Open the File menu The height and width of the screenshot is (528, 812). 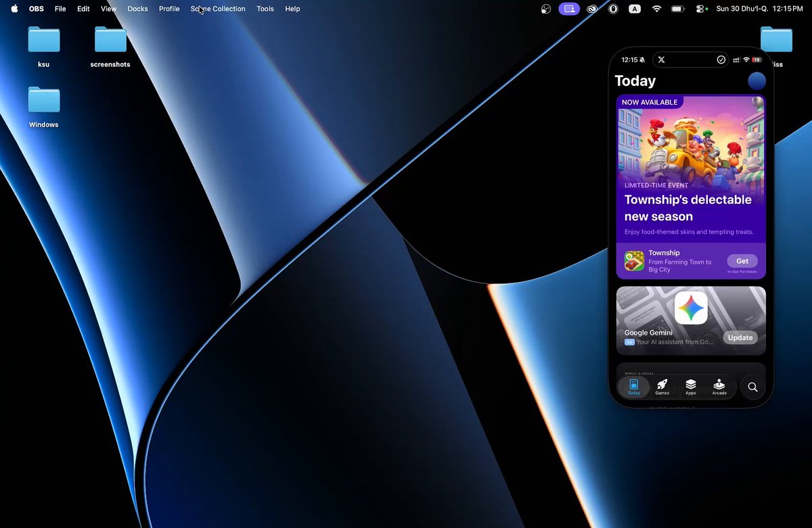click(x=60, y=9)
